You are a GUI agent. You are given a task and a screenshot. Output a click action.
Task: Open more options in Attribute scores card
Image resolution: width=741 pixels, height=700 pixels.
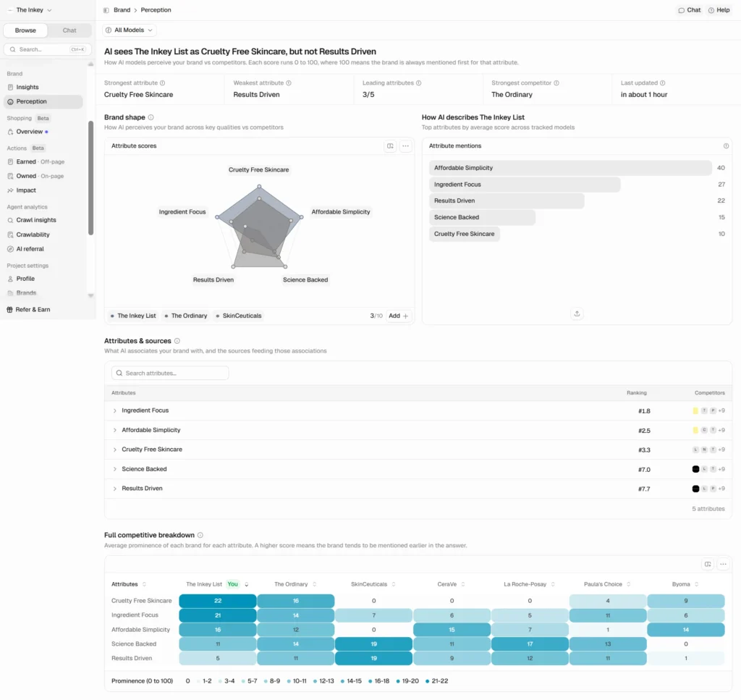405,146
